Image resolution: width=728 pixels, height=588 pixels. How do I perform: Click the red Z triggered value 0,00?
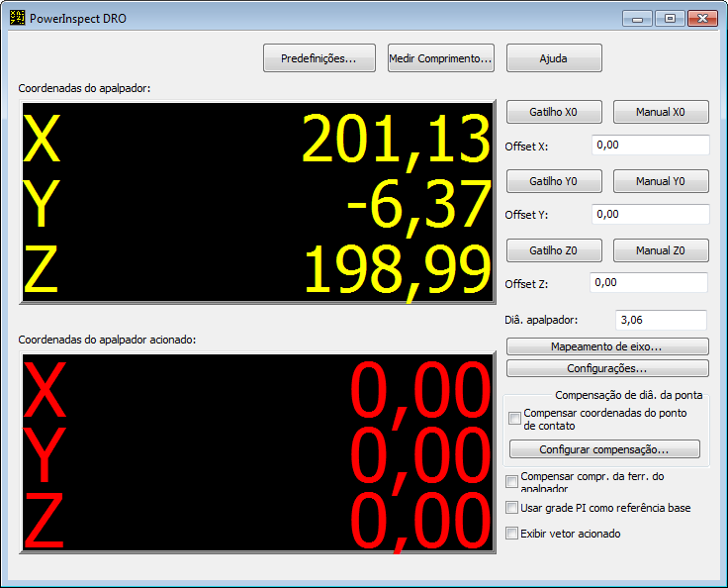point(420,521)
